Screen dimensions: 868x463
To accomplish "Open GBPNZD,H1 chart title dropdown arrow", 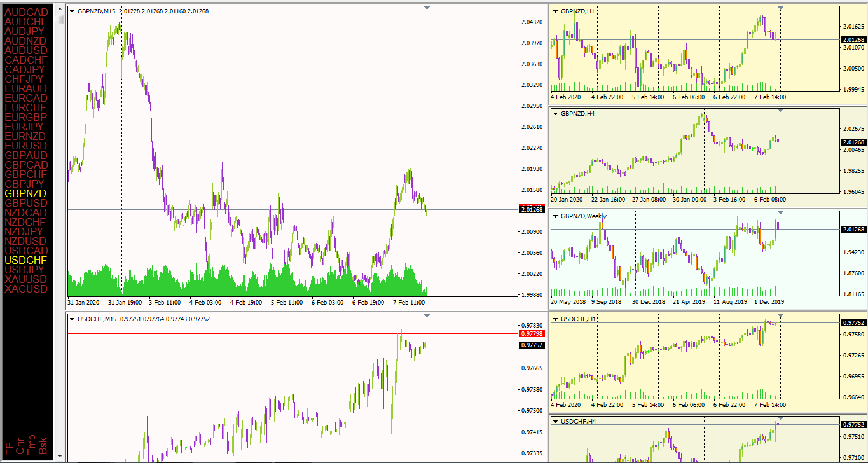I will pos(555,11).
